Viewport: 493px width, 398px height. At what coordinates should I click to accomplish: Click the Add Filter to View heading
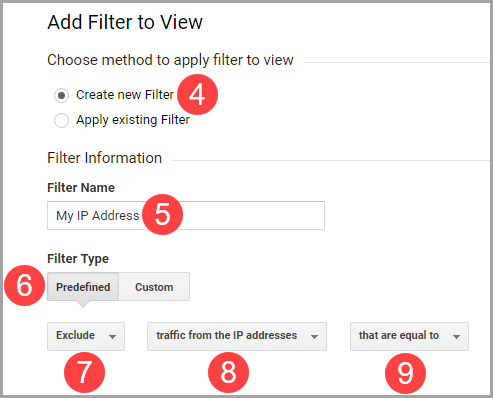[125, 22]
